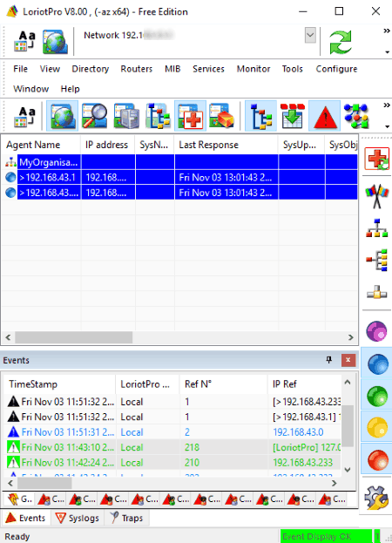This screenshot has height=543, width=392.
Task: Expand the top toolbar overflow chevron
Action: [x=387, y=31]
